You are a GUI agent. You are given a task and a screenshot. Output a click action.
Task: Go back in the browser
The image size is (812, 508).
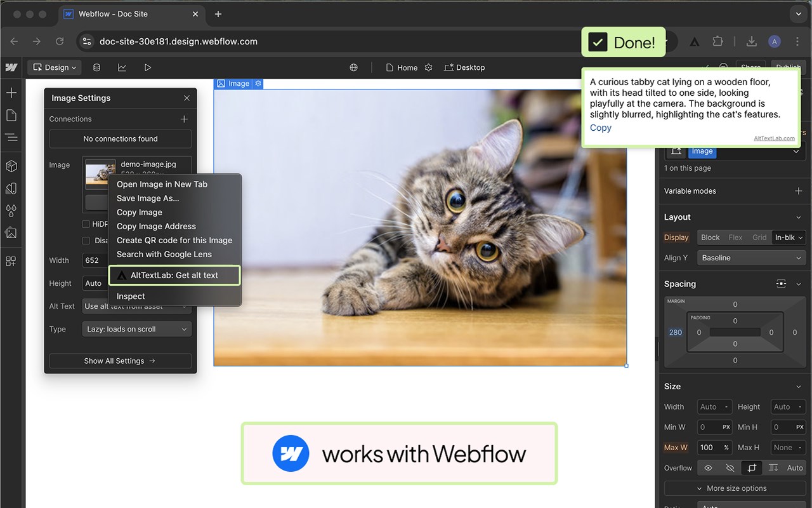(x=14, y=41)
